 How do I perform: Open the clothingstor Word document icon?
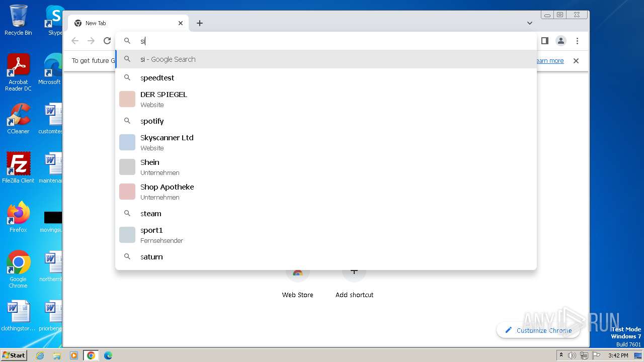pos(18,316)
